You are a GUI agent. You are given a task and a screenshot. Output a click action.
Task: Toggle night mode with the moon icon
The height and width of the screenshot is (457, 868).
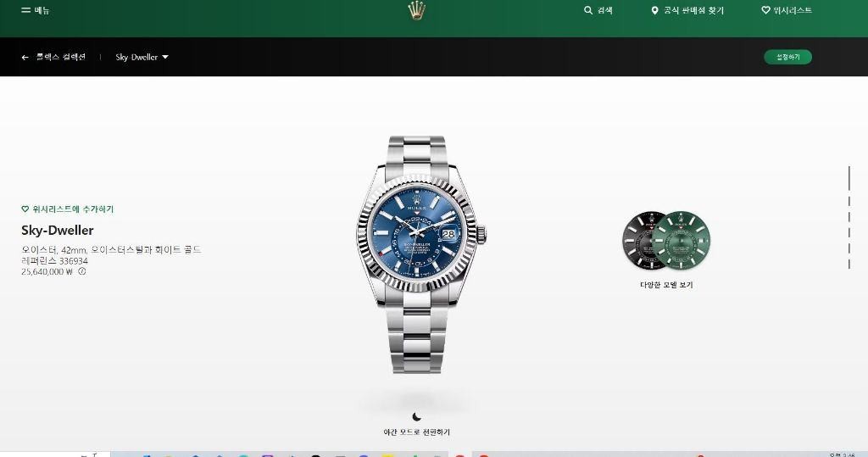pyautogui.click(x=417, y=416)
